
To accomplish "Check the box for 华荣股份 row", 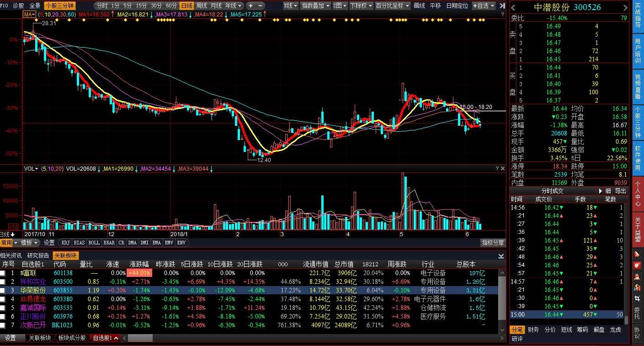I will [x=3, y=291].
